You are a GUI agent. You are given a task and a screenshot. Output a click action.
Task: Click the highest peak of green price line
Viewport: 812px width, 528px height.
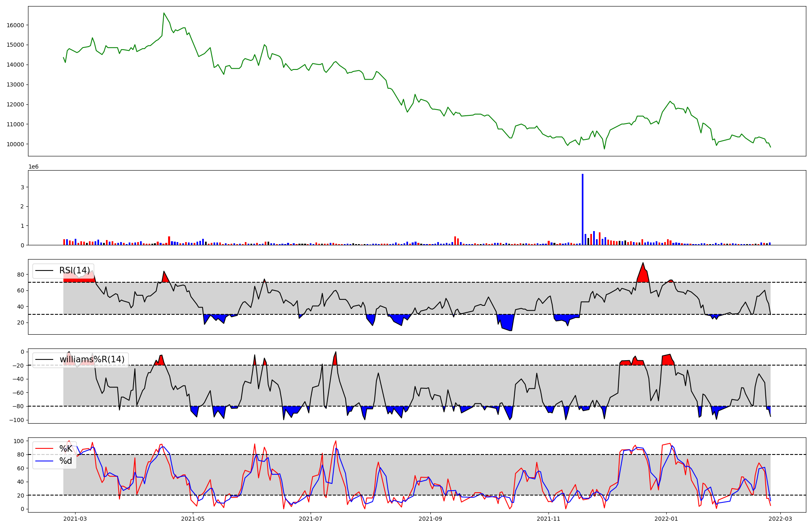coord(164,13)
